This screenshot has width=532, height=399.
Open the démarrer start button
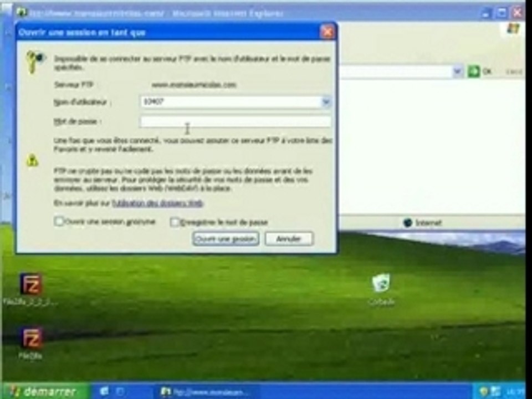tap(44, 392)
